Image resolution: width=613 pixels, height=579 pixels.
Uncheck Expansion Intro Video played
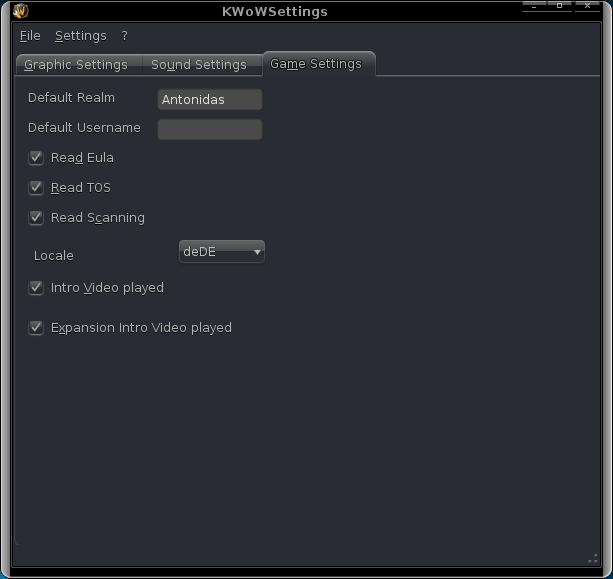(36, 327)
